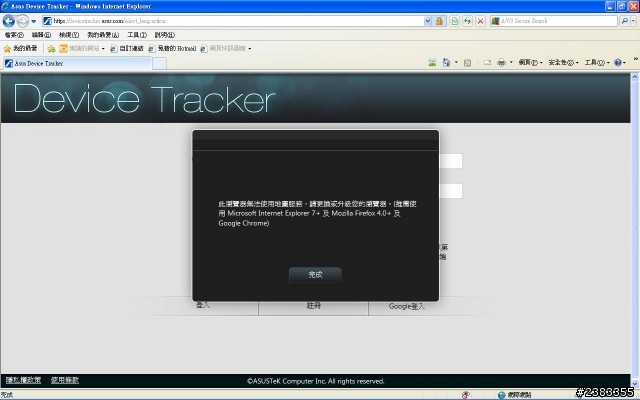Click the status bar internet zone icon

click(x=502, y=395)
